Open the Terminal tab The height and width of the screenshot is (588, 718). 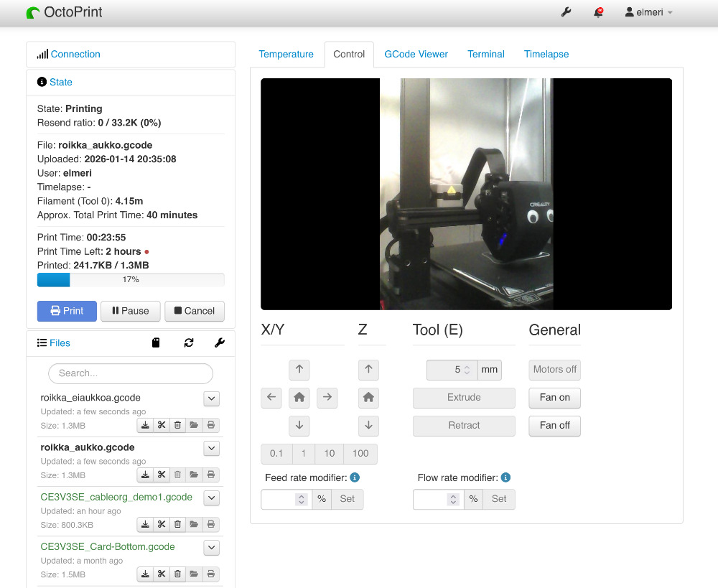pos(486,54)
